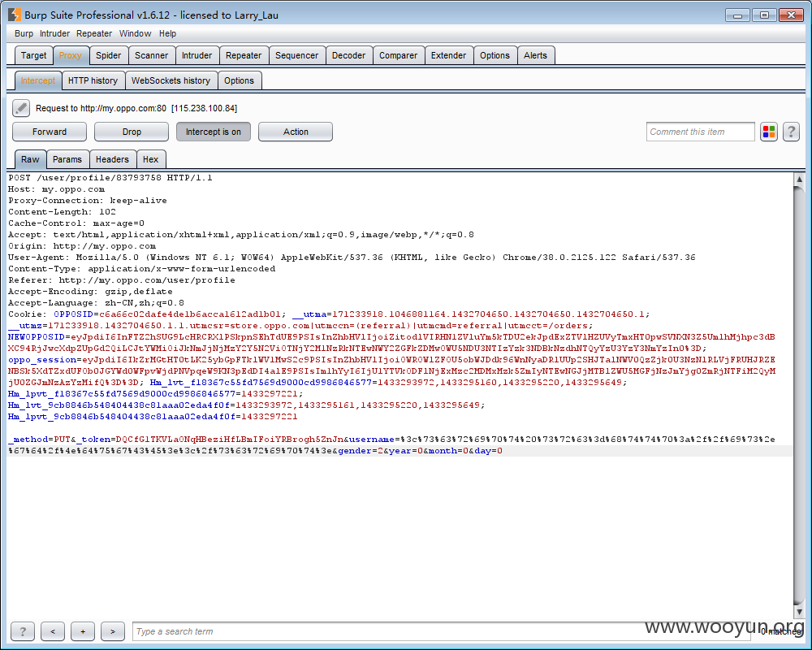The height and width of the screenshot is (650, 812).
Task: Open the Repeater menu in menu bar
Action: tap(94, 33)
